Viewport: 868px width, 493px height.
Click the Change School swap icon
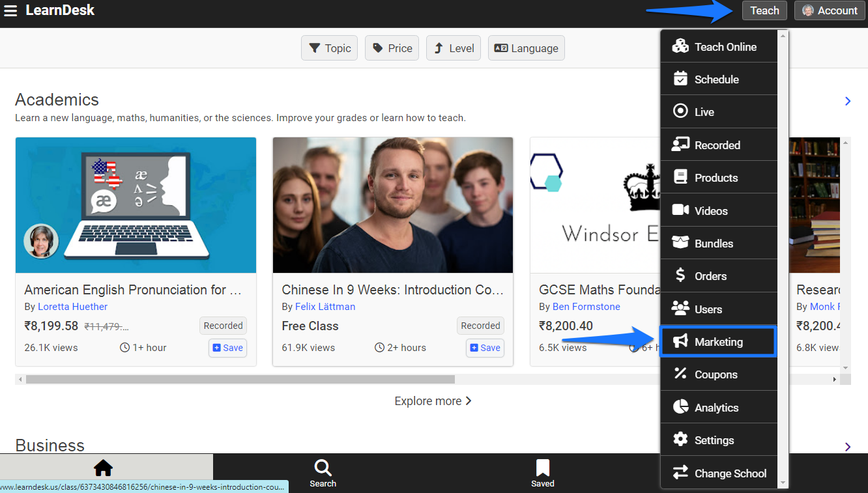(680, 473)
